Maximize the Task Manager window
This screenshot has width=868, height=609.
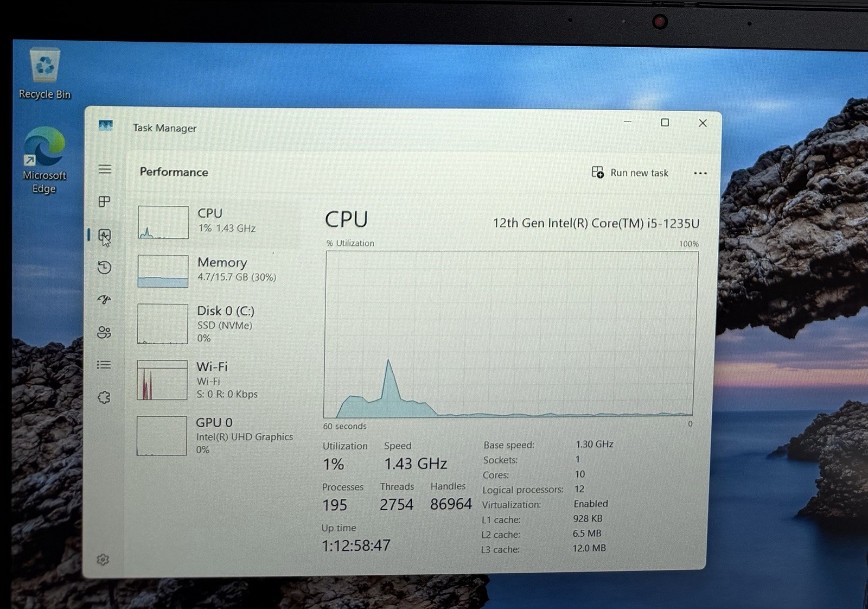click(665, 123)
